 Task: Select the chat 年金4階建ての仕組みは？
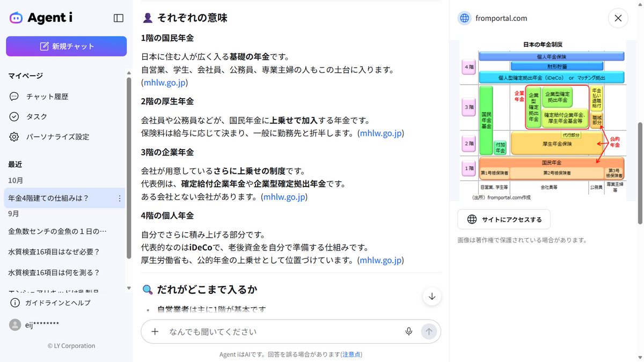pyautogui.click(x=64, y=198)
